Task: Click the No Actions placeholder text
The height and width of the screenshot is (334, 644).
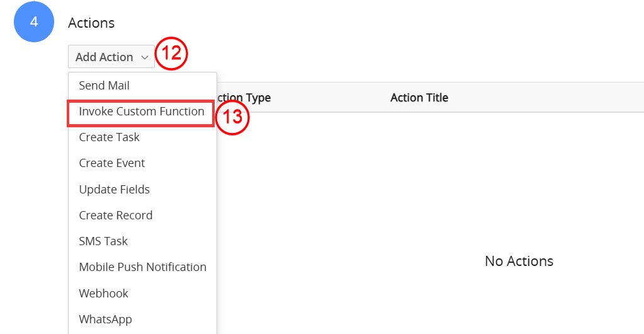Action: 519,261
